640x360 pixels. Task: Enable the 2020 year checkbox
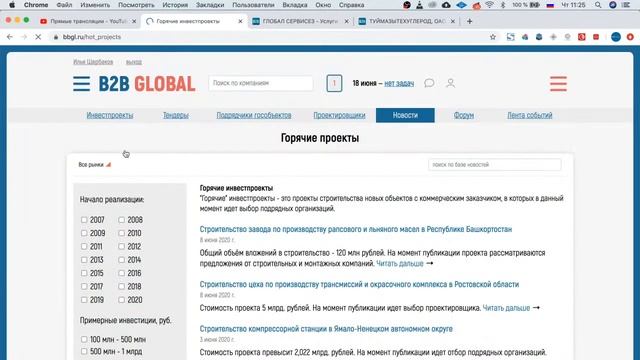121,300
